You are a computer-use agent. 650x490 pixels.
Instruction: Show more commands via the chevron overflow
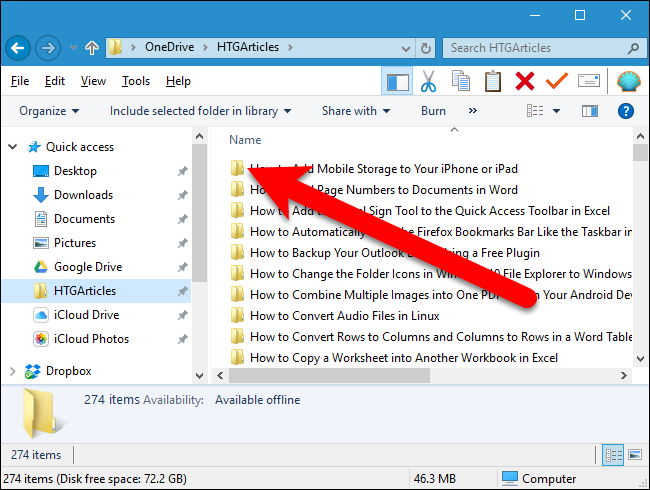point(473,111)
